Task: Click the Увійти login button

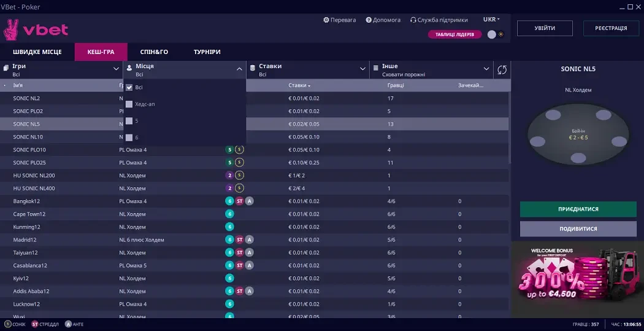Action: pyautogui.click(x=545, y=28)
